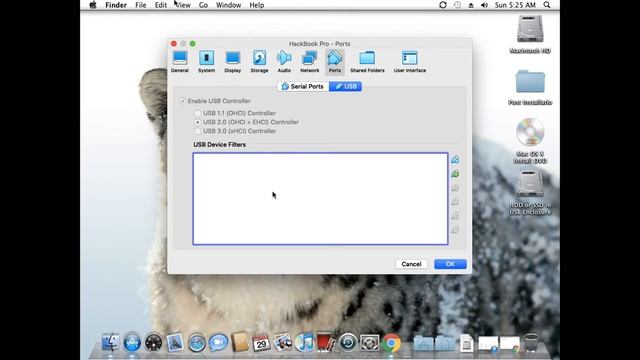Toggle Enable USB Controller checkbox

pyautogui.click(x=182, y=101)
